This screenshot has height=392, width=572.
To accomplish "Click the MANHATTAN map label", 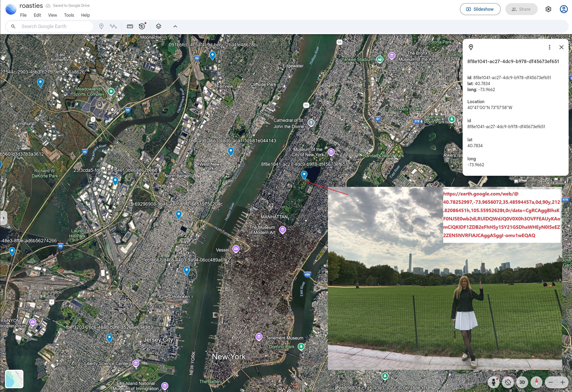I will click(x=274, y=217).
